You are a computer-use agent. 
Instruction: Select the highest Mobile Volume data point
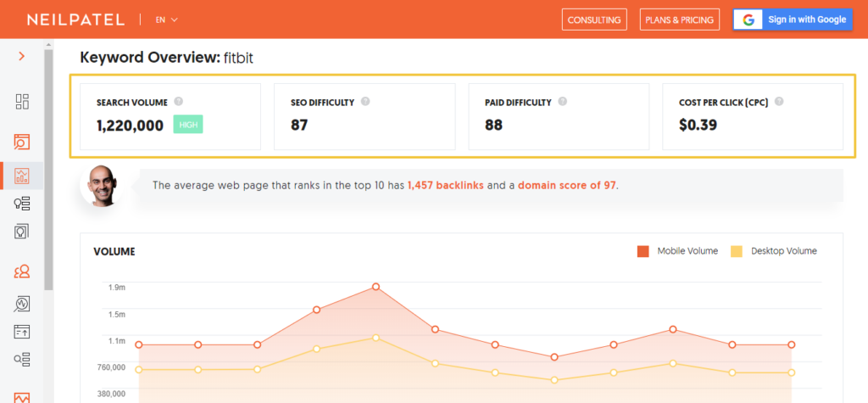tap(376, 287)
